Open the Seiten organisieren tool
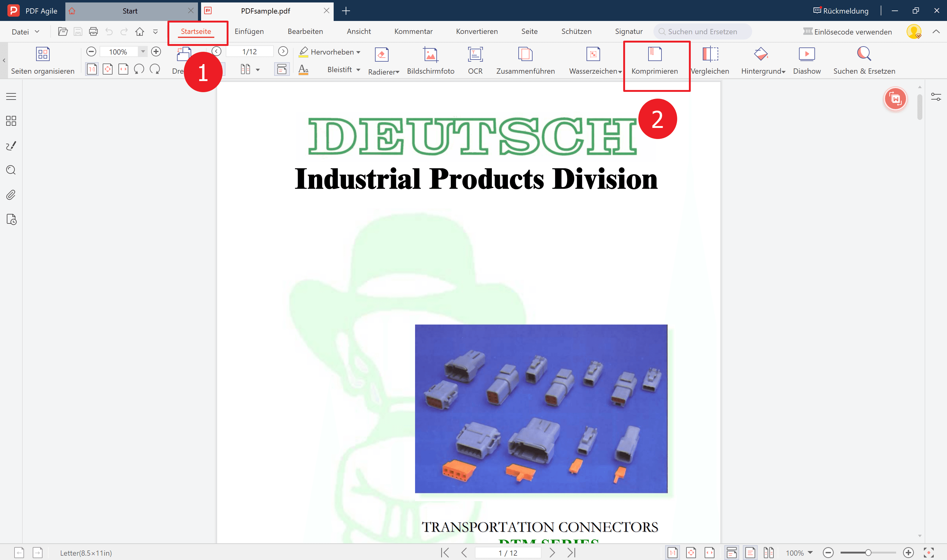This screenshot has height=560, width=947. point(43,60)
